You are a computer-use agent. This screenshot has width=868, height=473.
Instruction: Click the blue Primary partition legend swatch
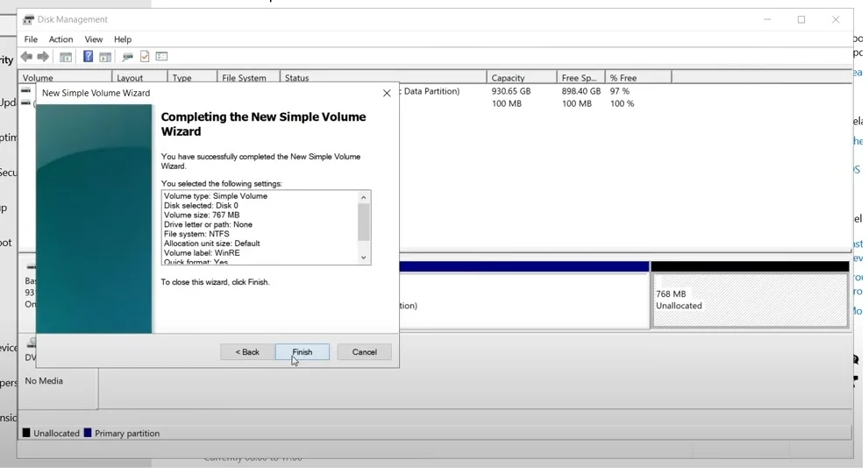[x=88, y=434]
